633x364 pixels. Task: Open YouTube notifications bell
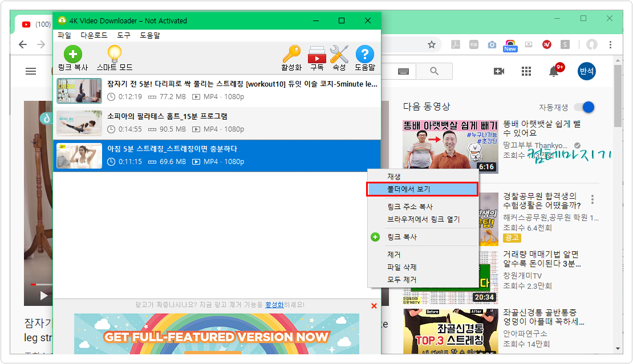coord(554,72)
